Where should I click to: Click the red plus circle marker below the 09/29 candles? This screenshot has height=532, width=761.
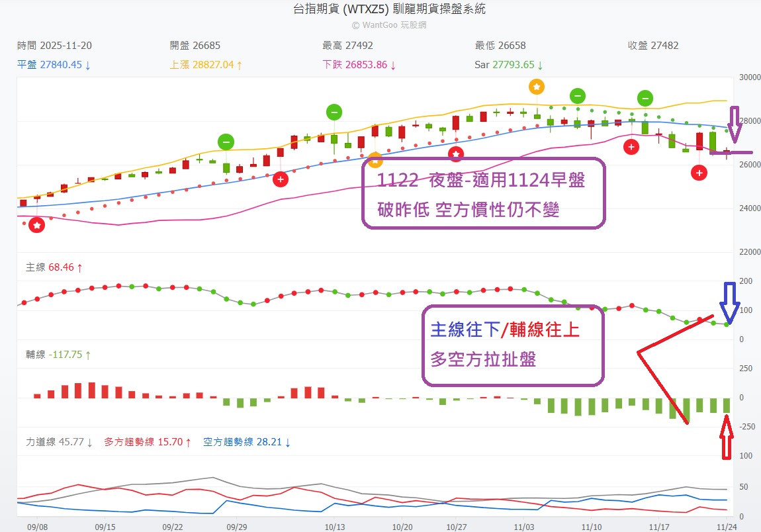pyautogui.click(x=281, y=179)
